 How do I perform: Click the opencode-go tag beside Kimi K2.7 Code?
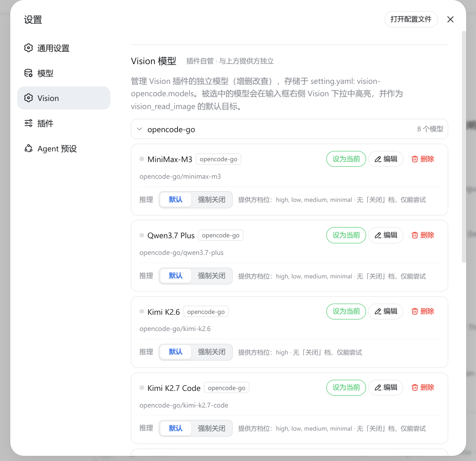(x=227, y=388)
